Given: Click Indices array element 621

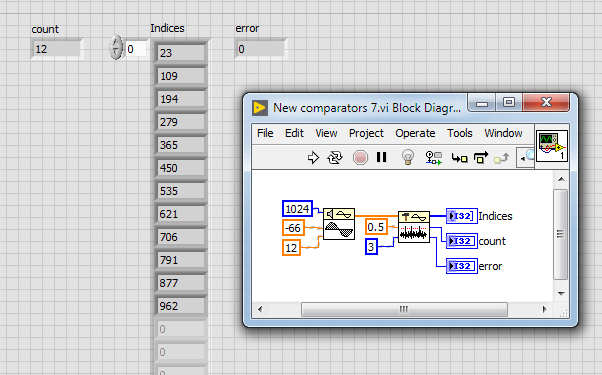Looking at the screenshot, I should pyautogui.click(x=181, y=214).
